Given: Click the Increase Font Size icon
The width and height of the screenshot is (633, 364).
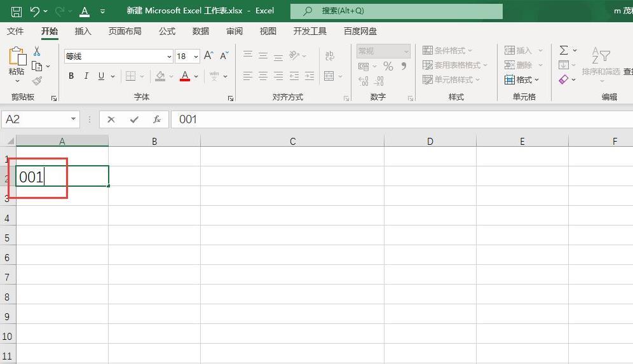Looking at the screenshot, I should [x=208, y=56].
